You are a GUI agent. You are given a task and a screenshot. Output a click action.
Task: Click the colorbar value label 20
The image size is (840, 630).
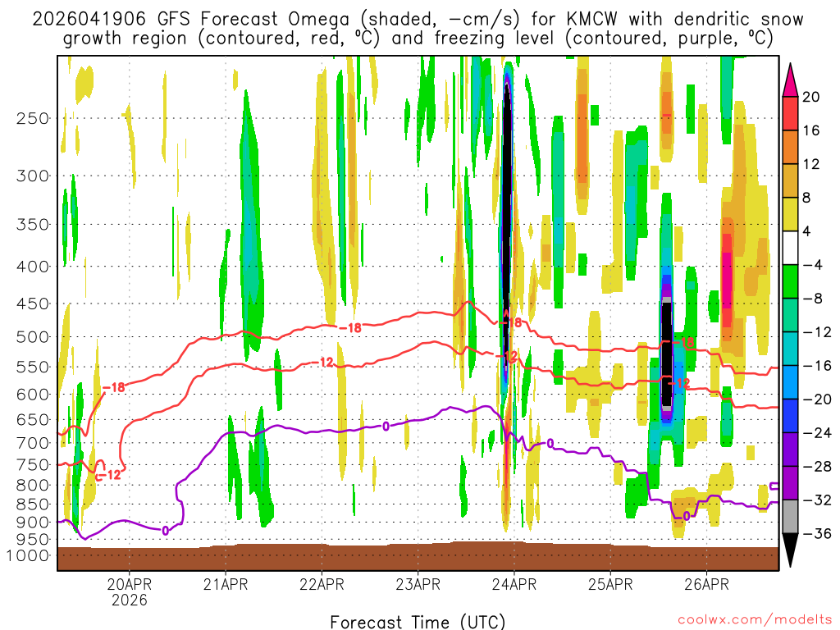click(811, 97)
